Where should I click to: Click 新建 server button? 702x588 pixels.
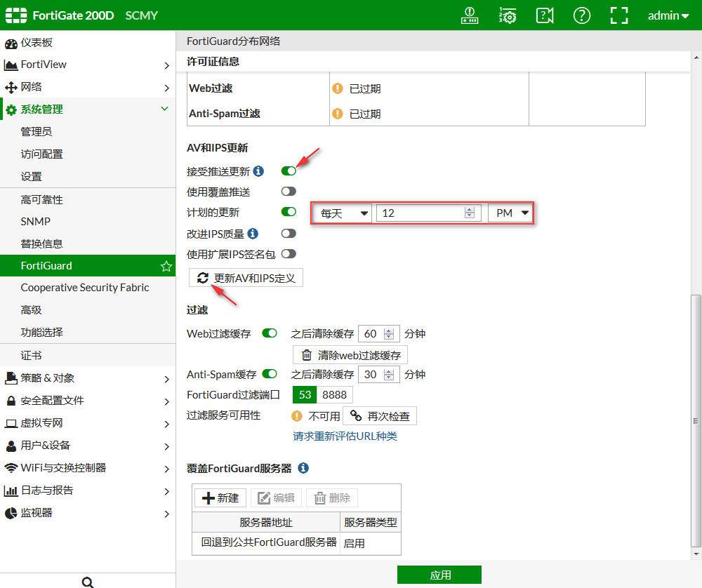pos(220,497)
